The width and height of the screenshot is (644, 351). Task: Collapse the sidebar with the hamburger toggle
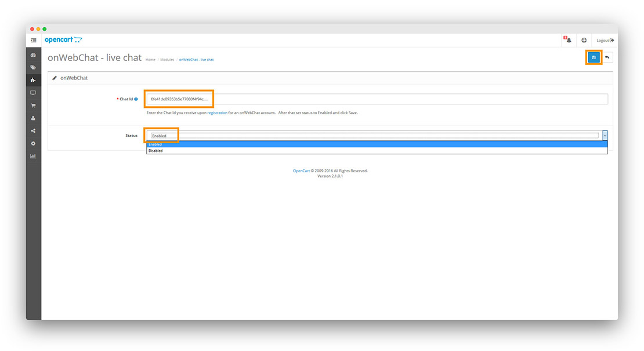coord(33,40)
